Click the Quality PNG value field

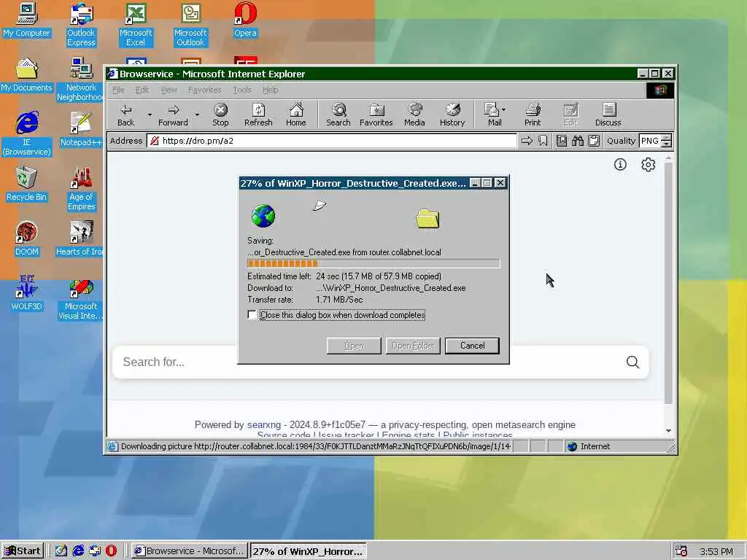[650, 141]
